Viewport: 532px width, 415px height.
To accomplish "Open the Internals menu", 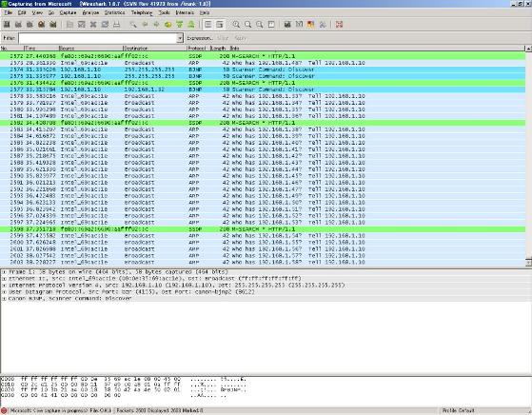I will [185, 12].
